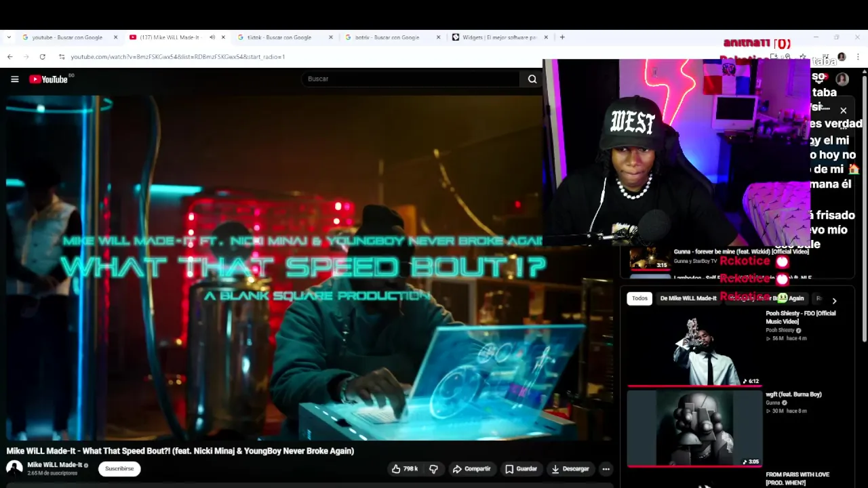Subscribe with Suscribirse button
The image size is (868, 488).
(119, 469)
